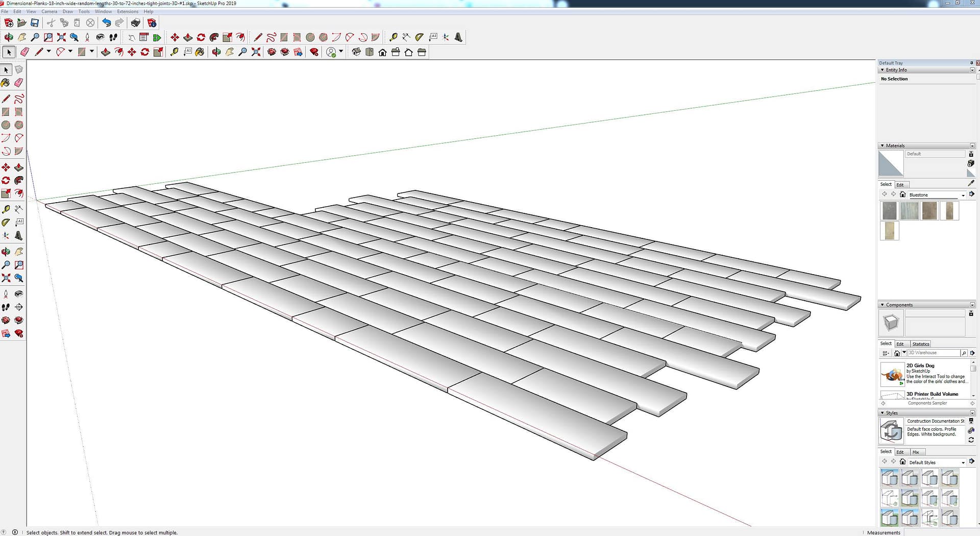
Task: Pick the Tape Measure tool
Action: click(6, 209)
